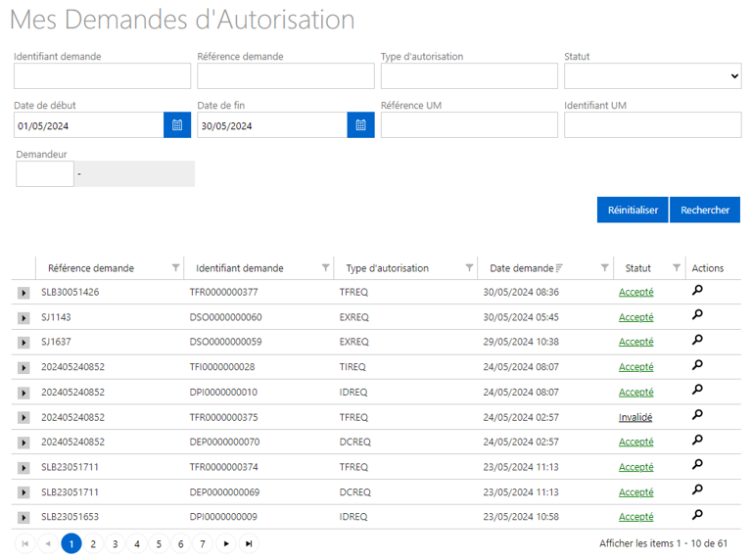The image size is (752, 560).
Task: Open the Statut dropdown list
Action: click(x=653, y=76)
